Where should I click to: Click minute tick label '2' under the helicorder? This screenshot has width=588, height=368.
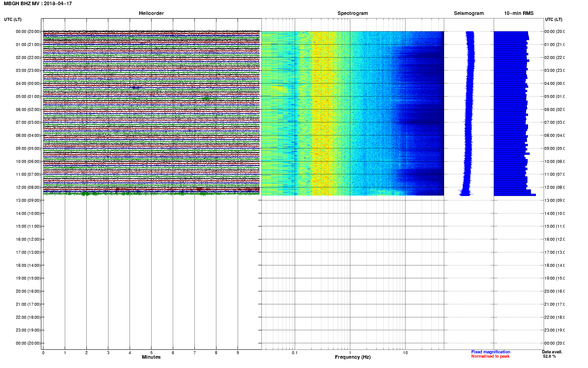(86, 353)
